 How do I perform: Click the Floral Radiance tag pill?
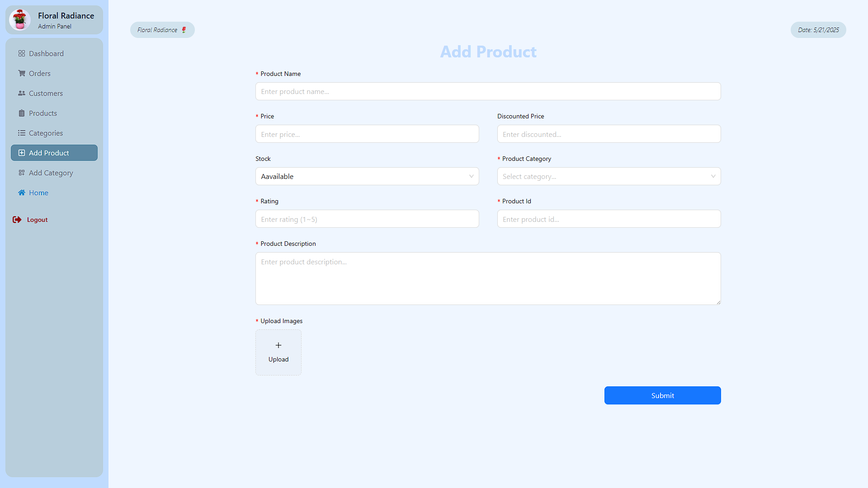click(162, 30)
